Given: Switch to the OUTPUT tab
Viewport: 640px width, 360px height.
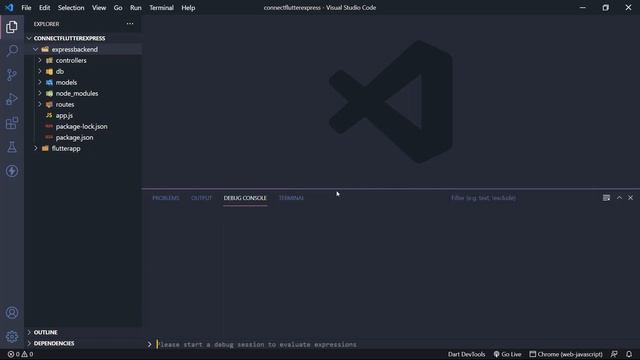Looking at the screenshot, I should (x=202, y=198).
